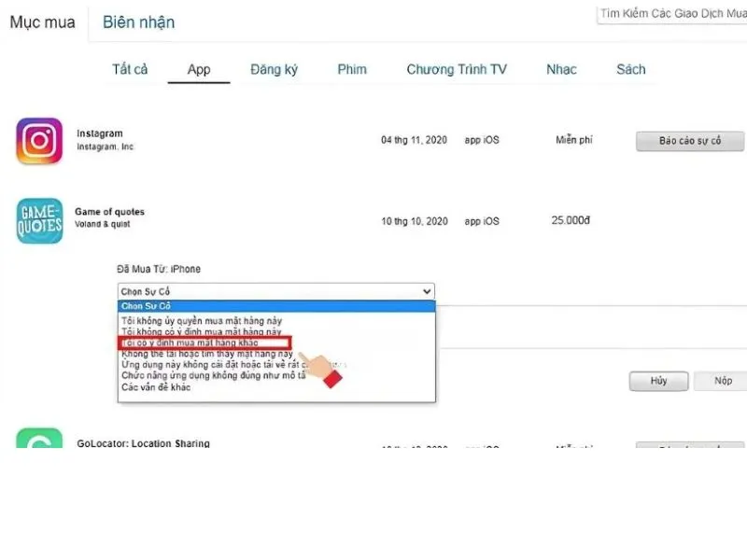Open the Biên nhận tab
The image size is (747, 560).
(138, 21)
